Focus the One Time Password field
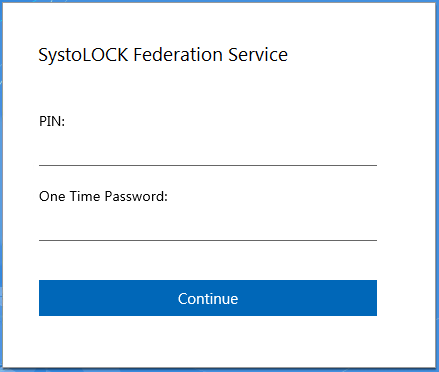Viewport: 439px width, 372px height. point(208,226)
